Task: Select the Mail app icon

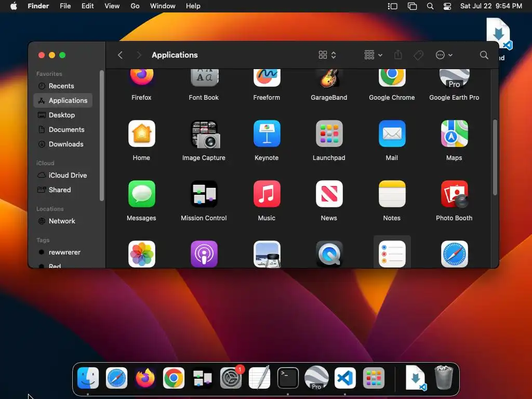Action: coord(392,134)
